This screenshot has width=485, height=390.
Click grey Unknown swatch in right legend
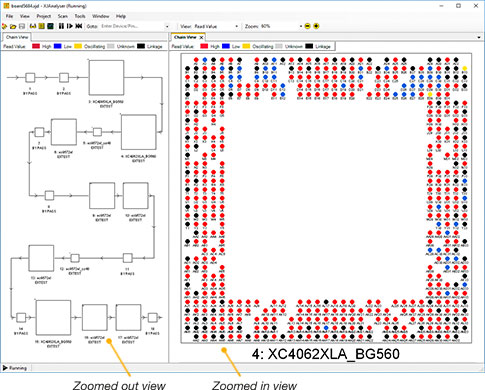[x=279, y=46]
